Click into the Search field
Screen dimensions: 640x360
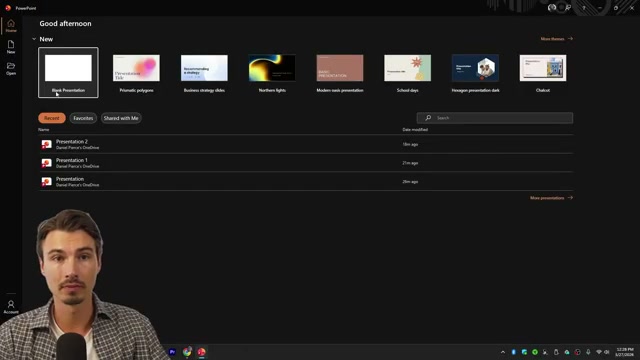tap(495, 118)
